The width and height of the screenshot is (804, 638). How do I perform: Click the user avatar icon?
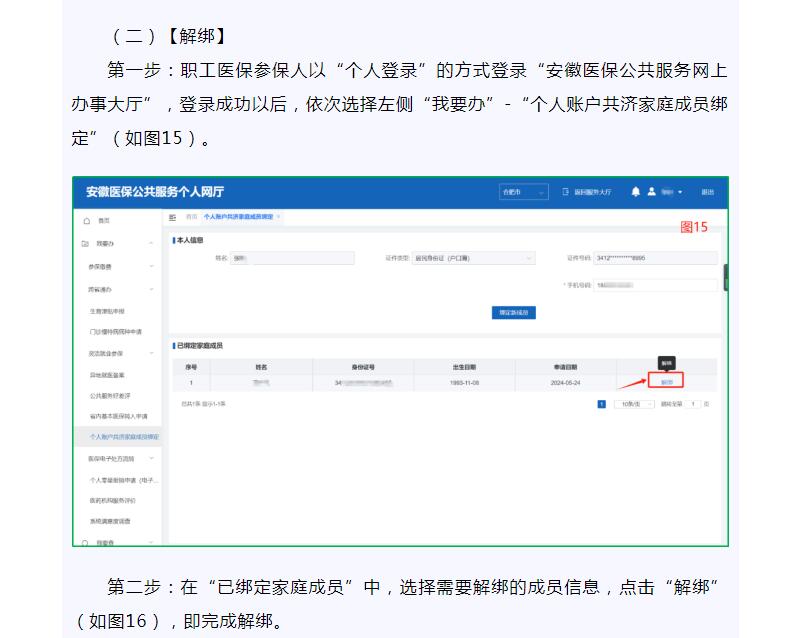pyautogui.click(x=651, y=192)
